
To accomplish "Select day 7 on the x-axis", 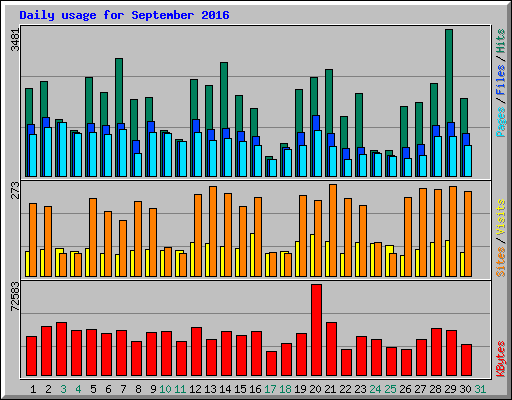I will [x=123, y=389].
